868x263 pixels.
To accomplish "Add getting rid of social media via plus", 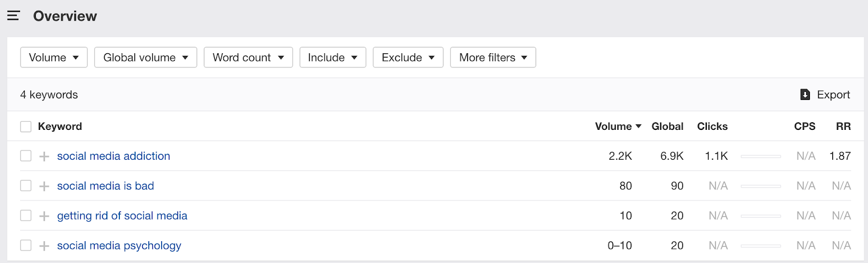I will tap(44, 216).
